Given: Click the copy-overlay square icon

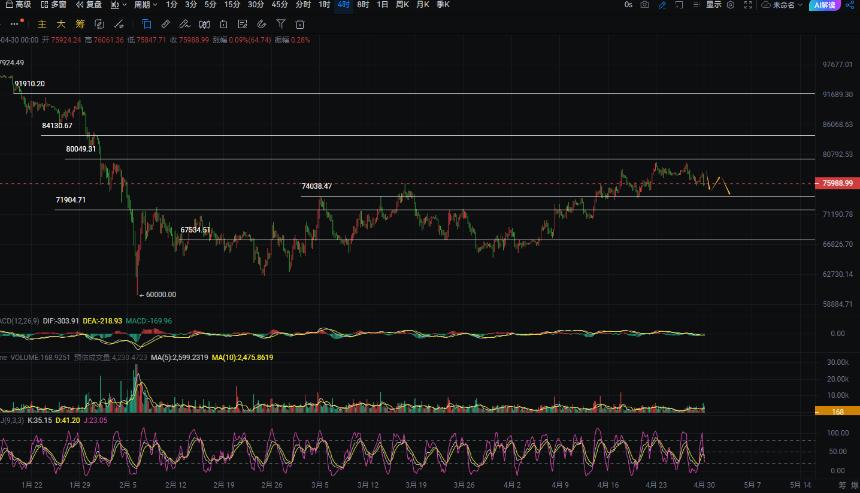Looking at the screenshot, I should click(x=99, y=24).
